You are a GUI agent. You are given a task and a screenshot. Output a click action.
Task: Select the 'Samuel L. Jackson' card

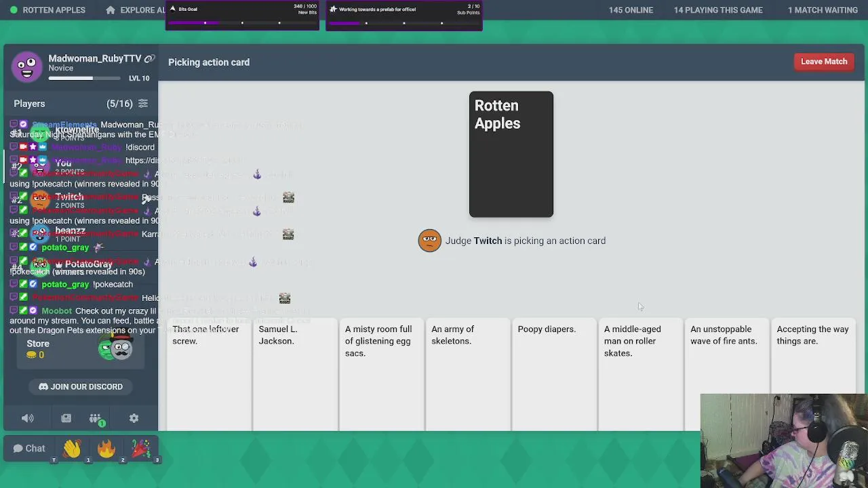295,375
